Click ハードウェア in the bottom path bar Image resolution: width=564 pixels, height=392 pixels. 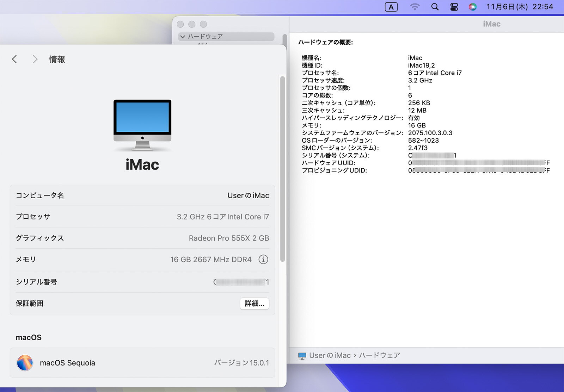coord(379,356)
